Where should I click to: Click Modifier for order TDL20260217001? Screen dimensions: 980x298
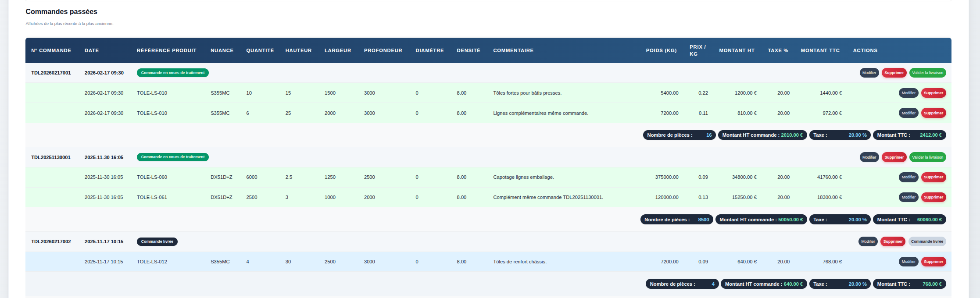point(869,73)
